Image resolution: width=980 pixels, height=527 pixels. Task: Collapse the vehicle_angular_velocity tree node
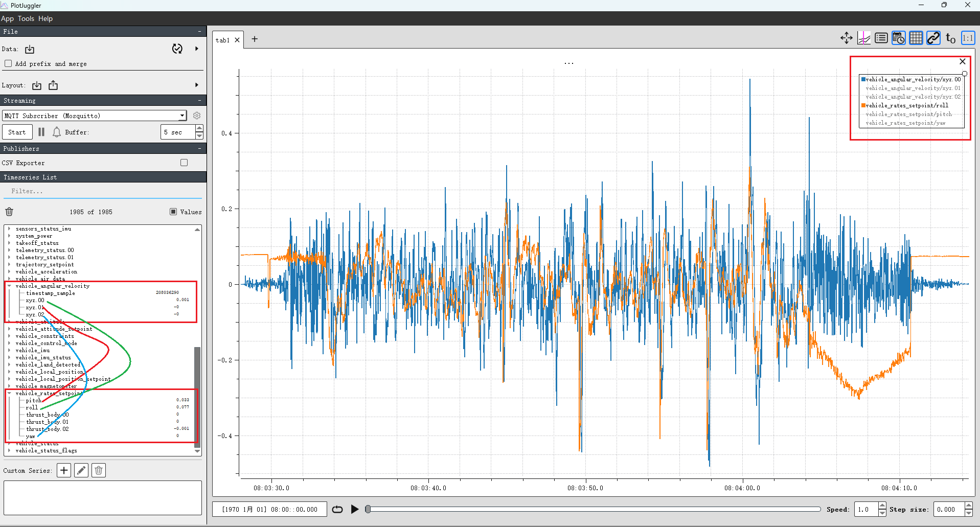pyautogui.click(x=9, y=286)
